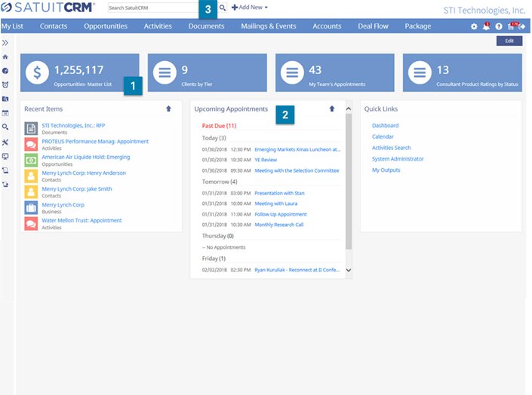Click the appointments scrollbar down arrow
This screenshot has height=395, width=532.
coord(349,270)
